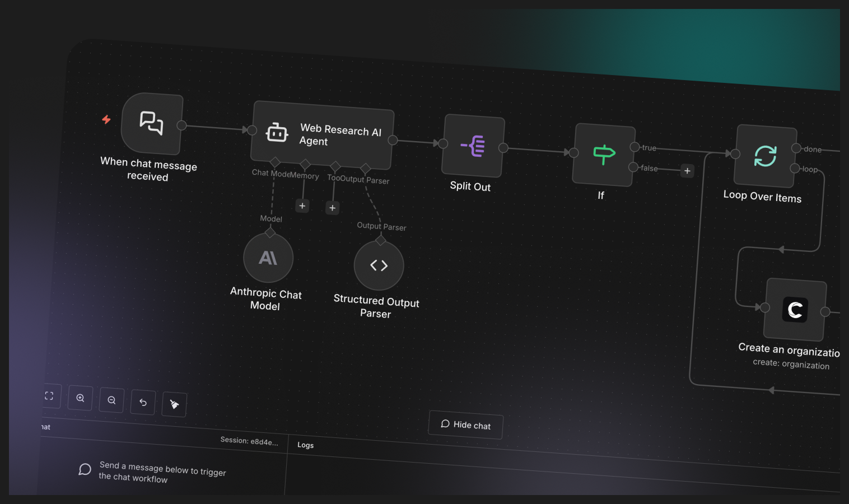Click the If node's input port
The height and width of the screenshot is (504, 849).
tap(574, 152)
